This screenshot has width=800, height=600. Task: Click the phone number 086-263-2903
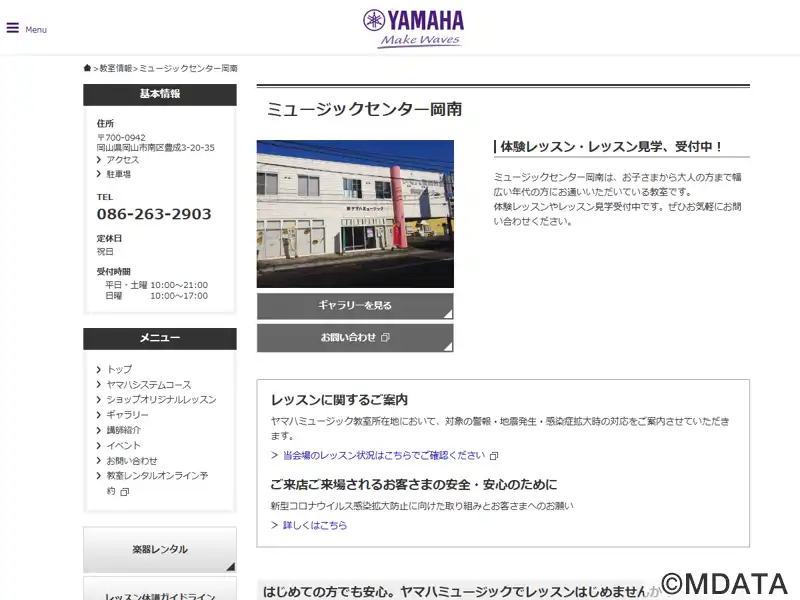click(154, 214)
